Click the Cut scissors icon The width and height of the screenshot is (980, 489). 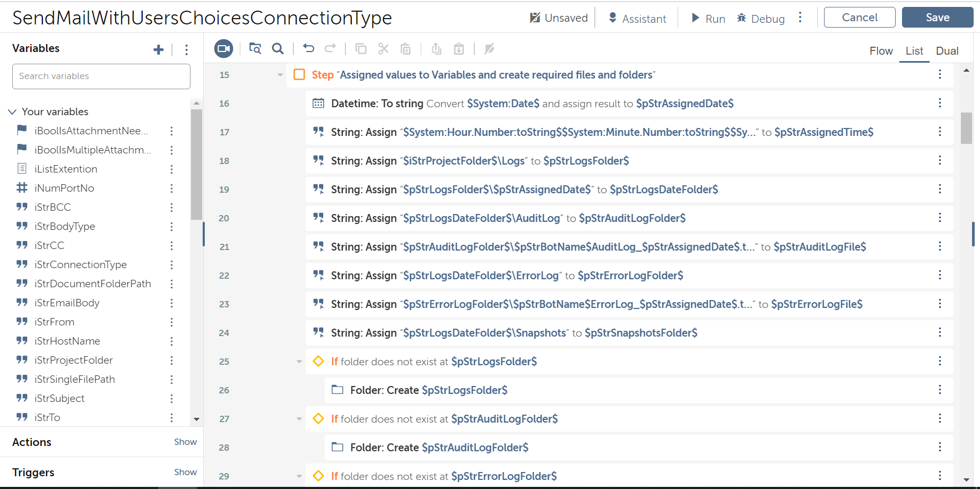click(x=383, y=49)
